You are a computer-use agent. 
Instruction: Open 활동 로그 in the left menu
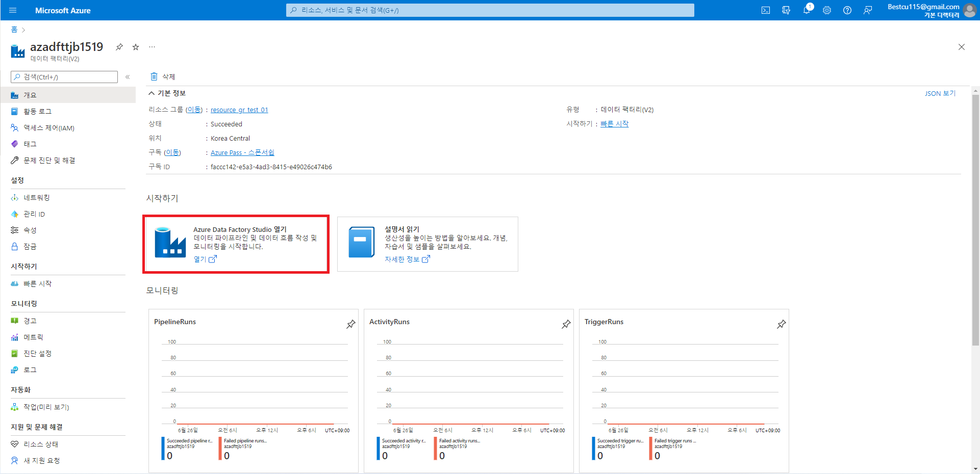68,112
